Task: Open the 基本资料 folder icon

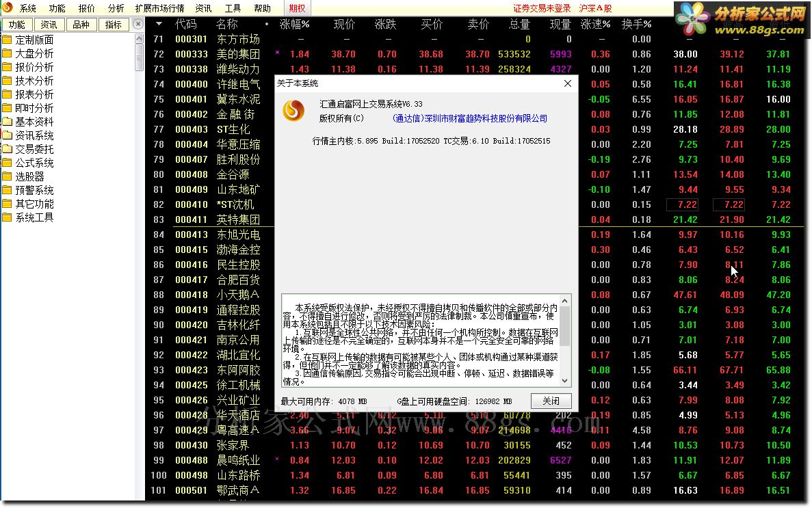Action: point(7,122)
